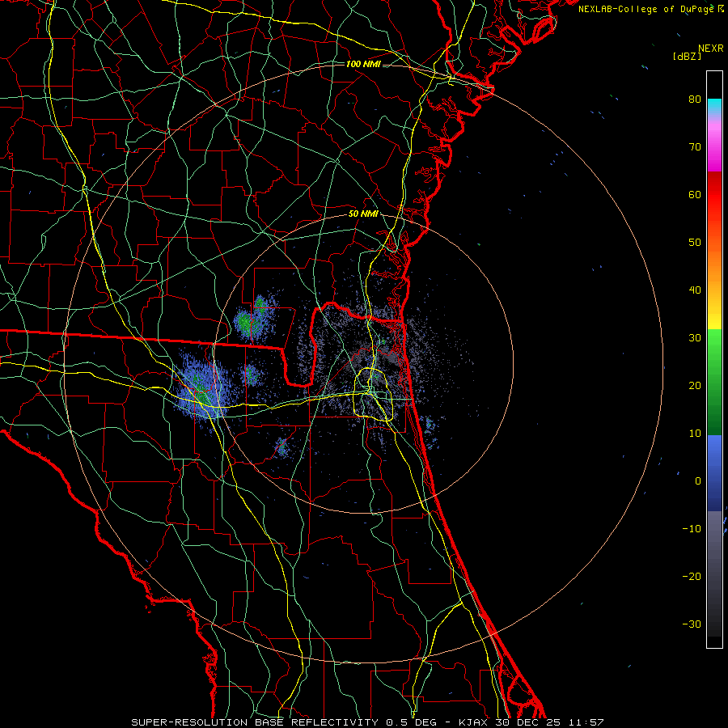The width and height of the screenshot is (728, 728).
Task: Click the "50 NMI" range ring label
Action: [363, 214]
